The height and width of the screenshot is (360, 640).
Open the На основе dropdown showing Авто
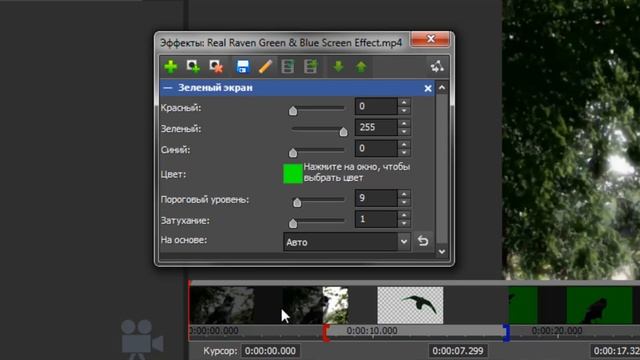click(x=347, y=242)
